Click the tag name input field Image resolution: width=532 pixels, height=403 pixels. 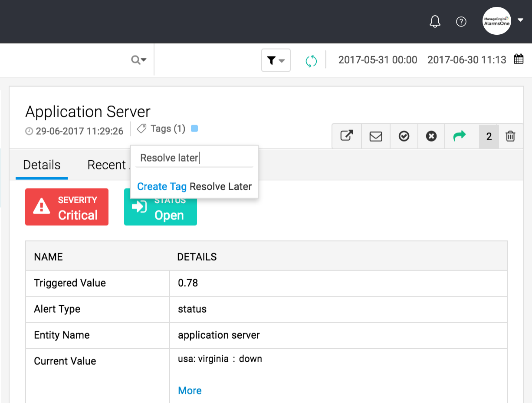pyautogui.click(x=194, y=158)
